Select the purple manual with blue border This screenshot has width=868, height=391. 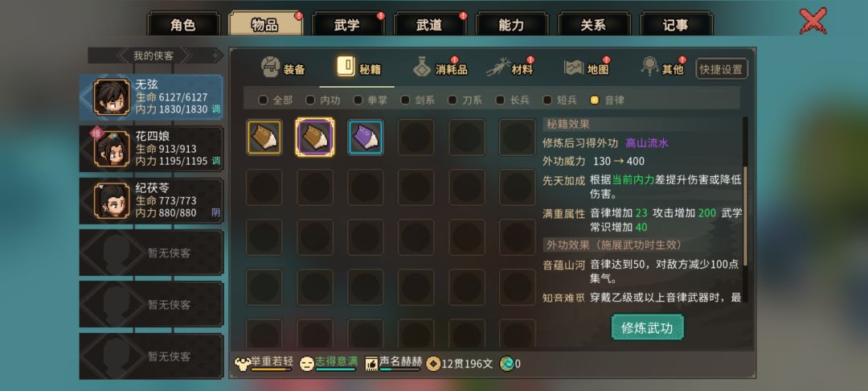point(366,138)
